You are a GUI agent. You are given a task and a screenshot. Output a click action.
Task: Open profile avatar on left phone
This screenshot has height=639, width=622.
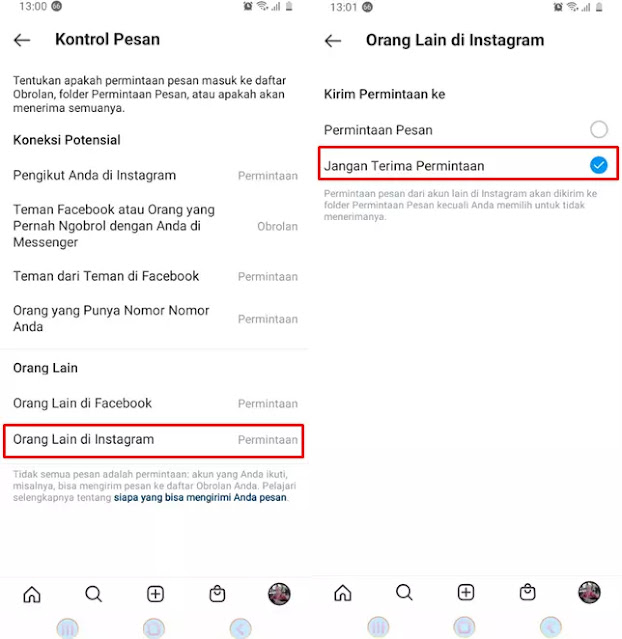click(x=279, y=594)
